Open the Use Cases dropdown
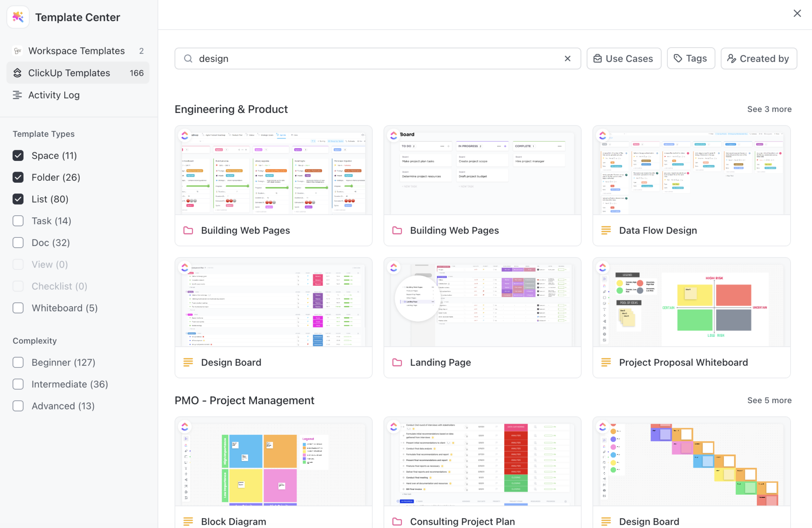The image size is (812, 528). [x=624, y=58]
